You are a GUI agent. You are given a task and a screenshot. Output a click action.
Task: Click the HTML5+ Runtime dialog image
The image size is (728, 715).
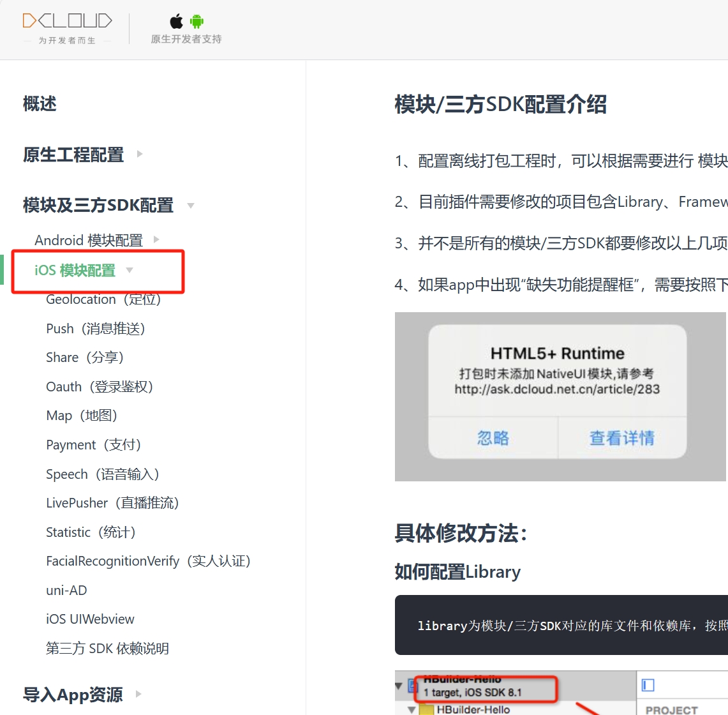tap(560, 396)
